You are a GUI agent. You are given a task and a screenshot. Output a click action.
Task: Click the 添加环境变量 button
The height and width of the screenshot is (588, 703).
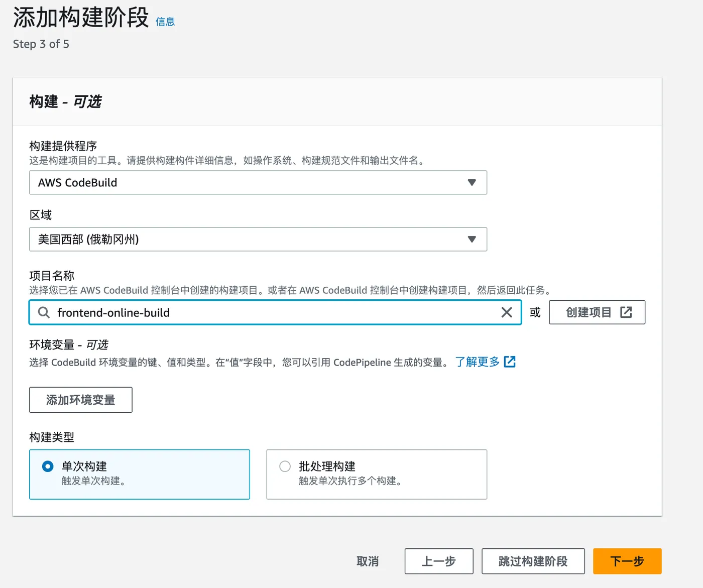tap(81, 400)
